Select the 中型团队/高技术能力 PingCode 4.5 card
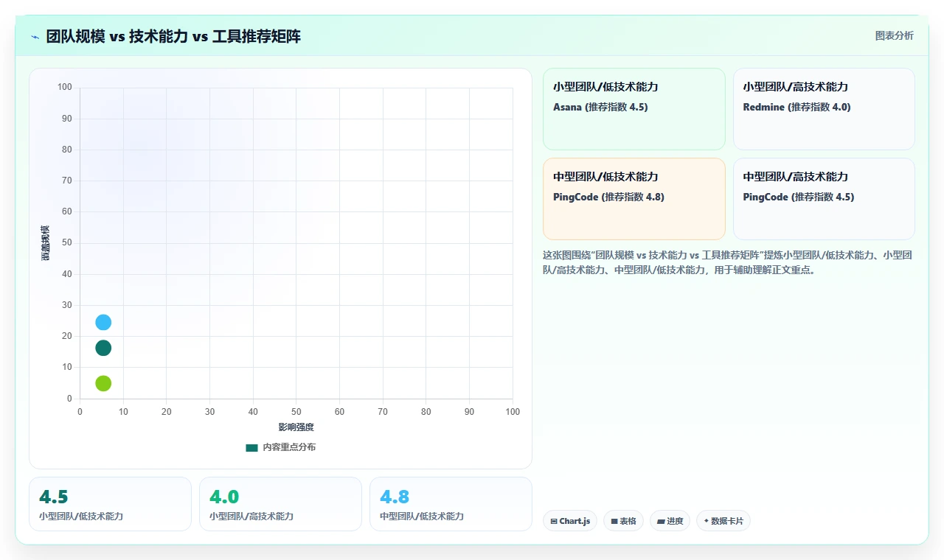The width and height of the screenshot is (944, 560). (824, 199)
